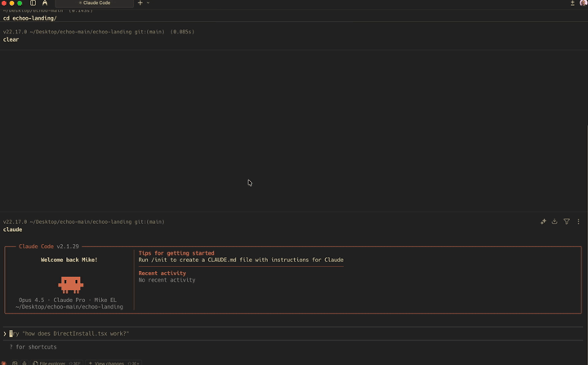Click the download/update icon at top right

point(572,3)
